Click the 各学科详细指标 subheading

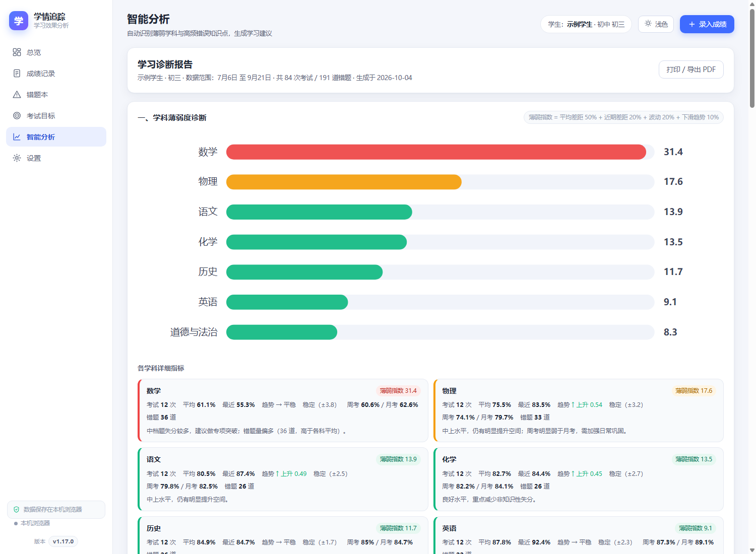click(161, 369)
